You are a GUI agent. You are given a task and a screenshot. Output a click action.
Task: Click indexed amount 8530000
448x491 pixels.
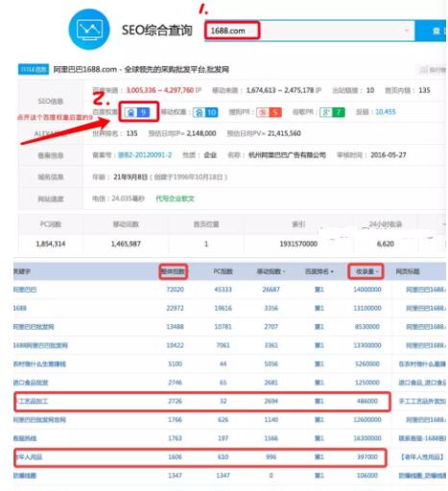(x=367, y=326)
